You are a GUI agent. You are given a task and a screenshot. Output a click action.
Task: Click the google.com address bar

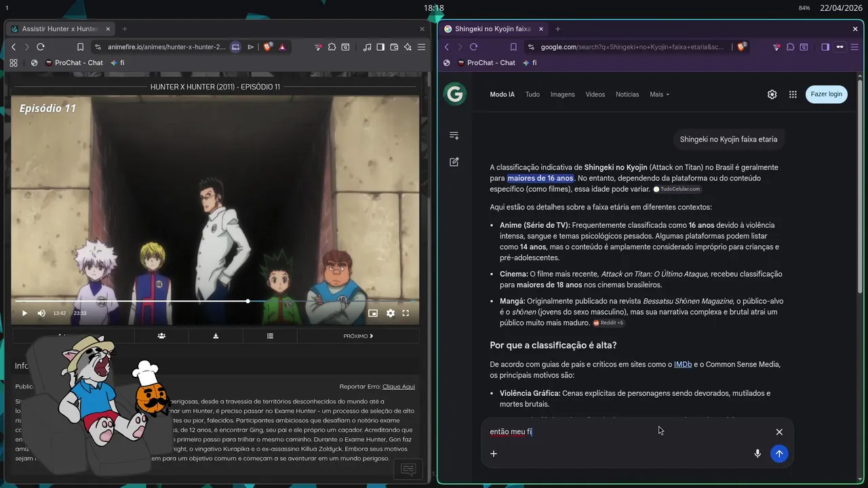tap(632, 47)
